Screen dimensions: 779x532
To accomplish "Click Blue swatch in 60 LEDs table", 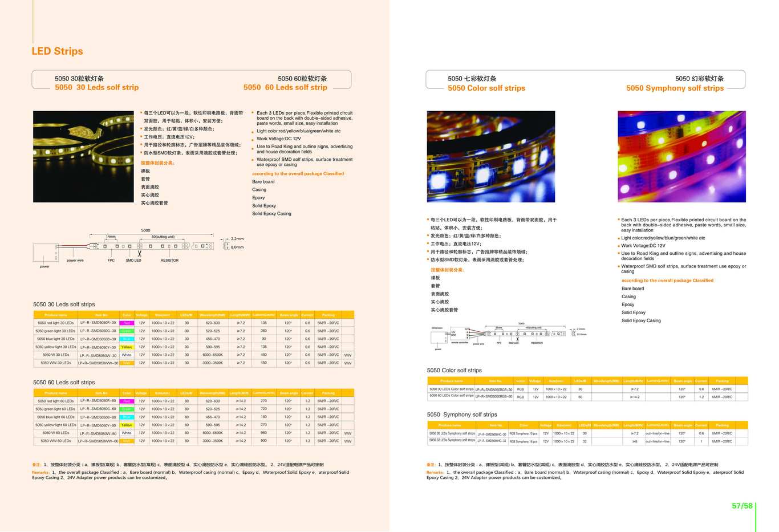I will 127,417.
